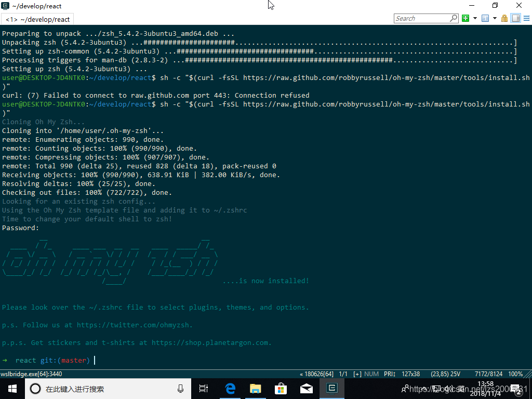Screen dimensions: 532x399
Task: Open the Windows Start menu
Action: pos(12,389)
